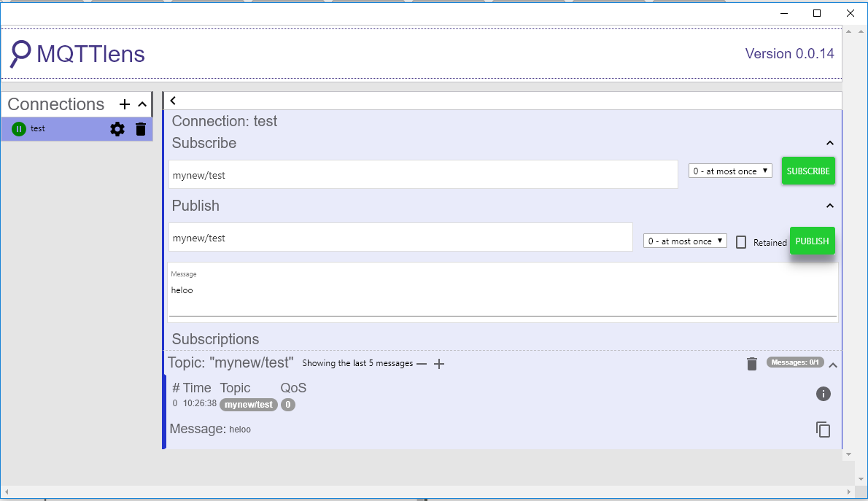This screenshot has width=868, height=501.
Task: Add a new connection with plus icon
Action: [125, 104]
